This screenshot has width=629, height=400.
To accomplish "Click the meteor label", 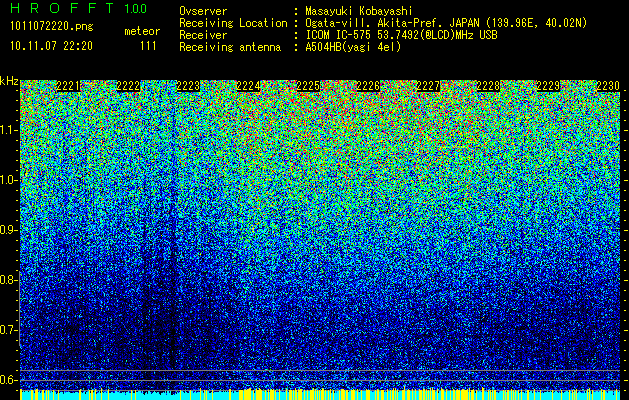I will pos(142,31).
